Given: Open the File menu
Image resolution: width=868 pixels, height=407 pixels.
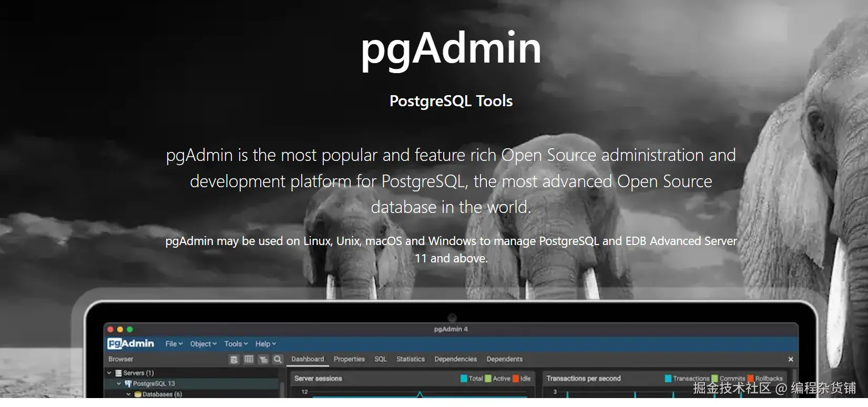Looking at the screenshot, I should tap(174, 344).
